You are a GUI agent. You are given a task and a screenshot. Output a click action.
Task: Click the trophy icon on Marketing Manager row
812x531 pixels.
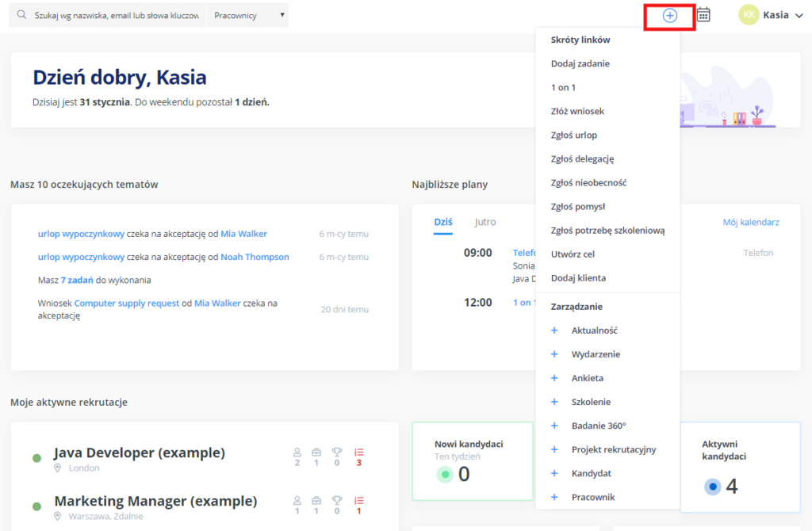338,501
